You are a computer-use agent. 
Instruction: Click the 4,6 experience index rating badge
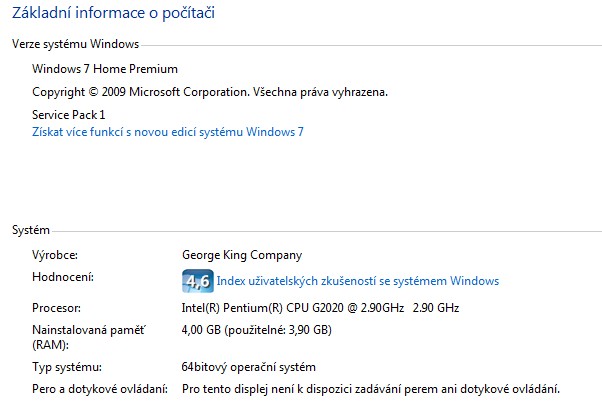(x=197, y=281)
